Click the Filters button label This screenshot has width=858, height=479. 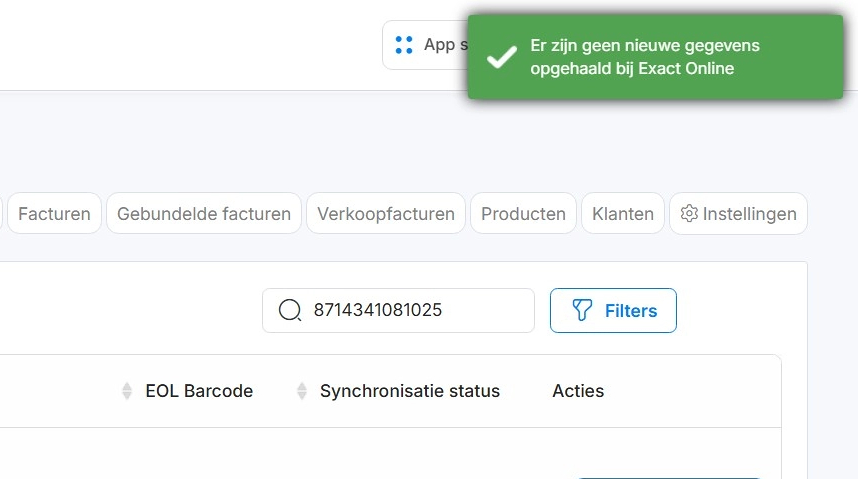point(631,311)
